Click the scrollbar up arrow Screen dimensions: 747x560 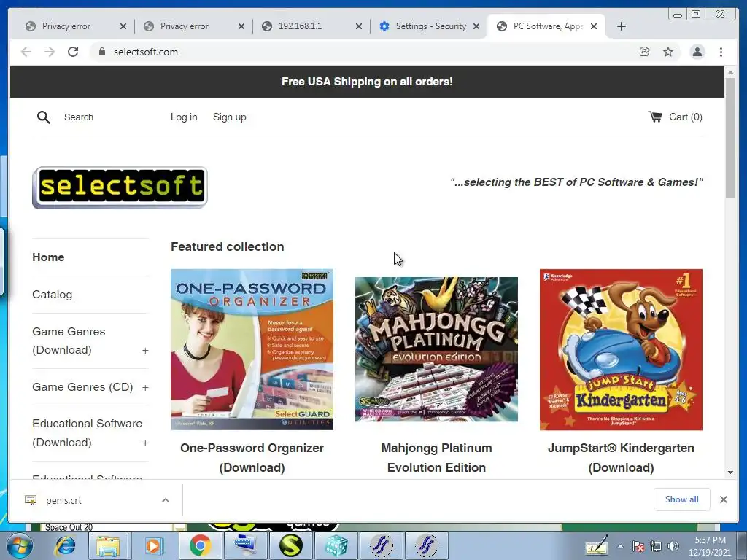[730, 72]
